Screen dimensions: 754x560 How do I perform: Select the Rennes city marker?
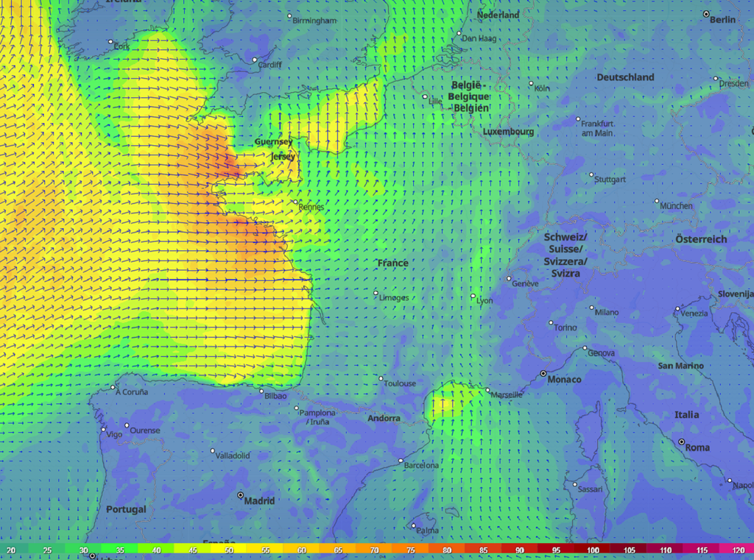296,202
